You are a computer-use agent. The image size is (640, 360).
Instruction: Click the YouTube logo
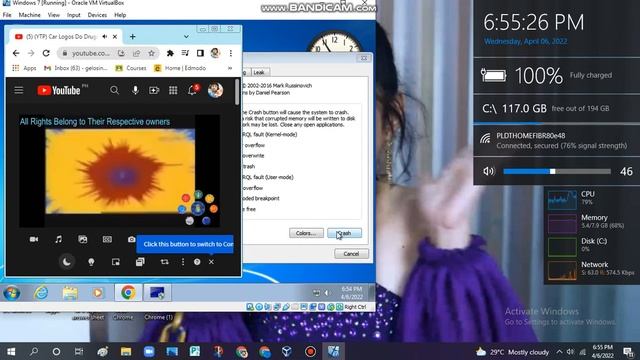point(59,90)
